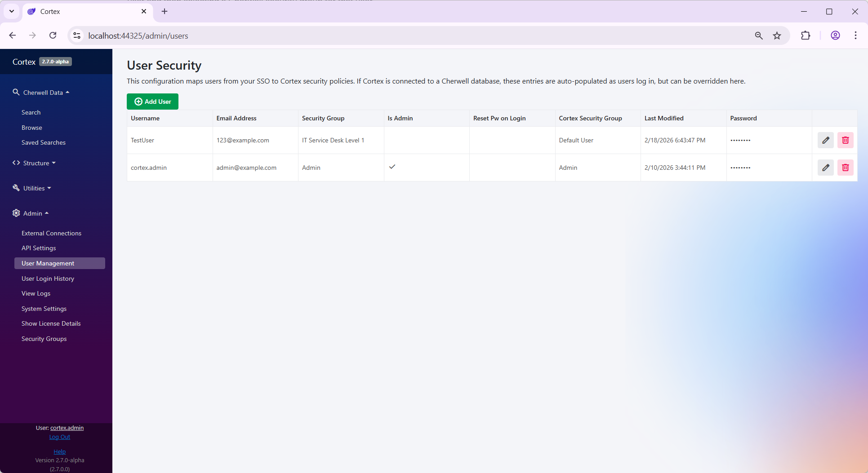Click the Cherwell Data magnifier icon
868x473 pixels.
pos(16,92)
